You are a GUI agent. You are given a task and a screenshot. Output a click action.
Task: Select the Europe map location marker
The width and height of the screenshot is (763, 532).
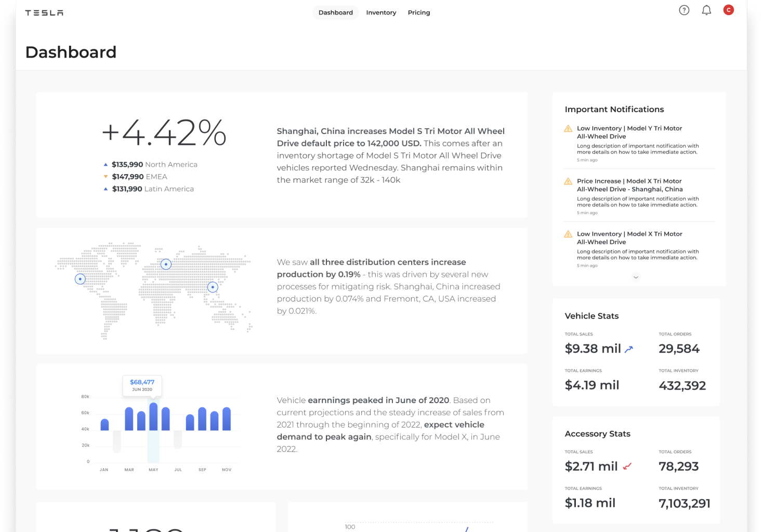[166, 264]
